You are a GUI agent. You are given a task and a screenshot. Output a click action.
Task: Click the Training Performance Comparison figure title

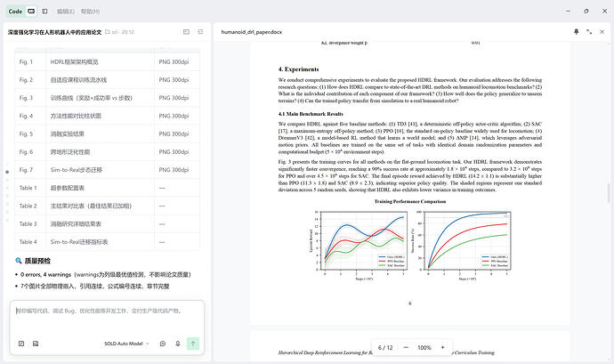coord(410,201)
